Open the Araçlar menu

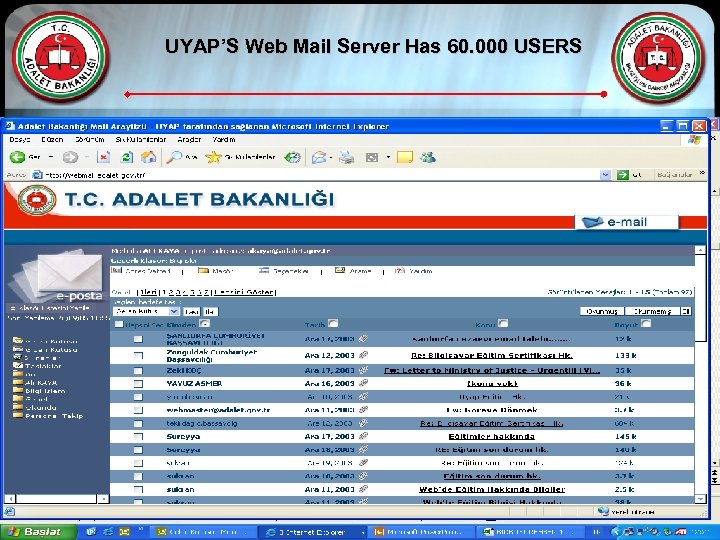(x=189, y=140)
